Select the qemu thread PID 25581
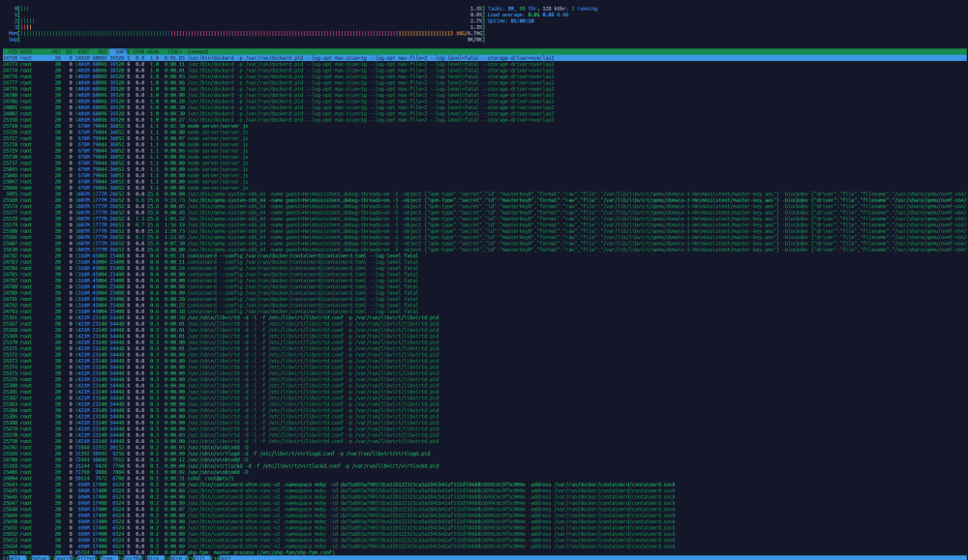This screenshot has width=968, height=560. 485,237
